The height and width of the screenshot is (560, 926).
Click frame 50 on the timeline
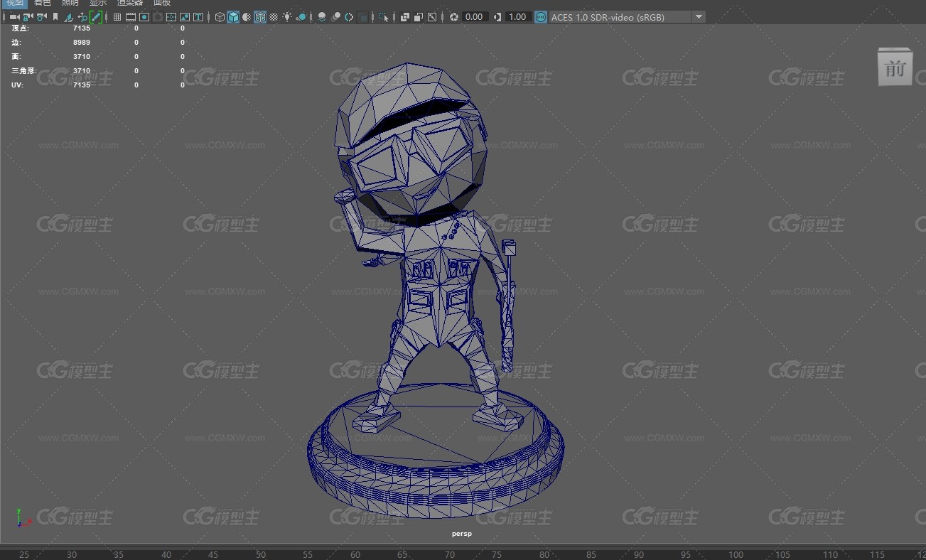click(x=261, y=555)
